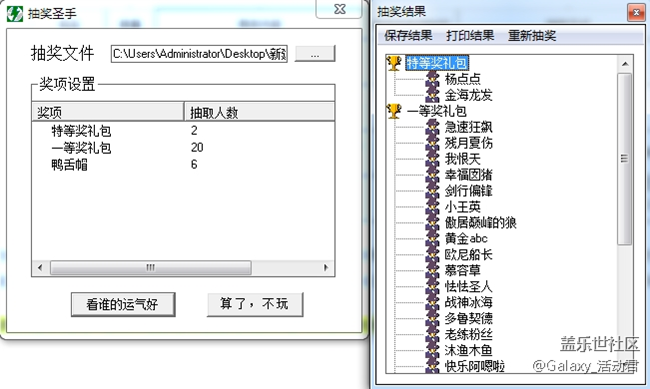650x389 pixels.
Task: Click the vertical scrollbar thumb in results
Action: pos(625,159)
